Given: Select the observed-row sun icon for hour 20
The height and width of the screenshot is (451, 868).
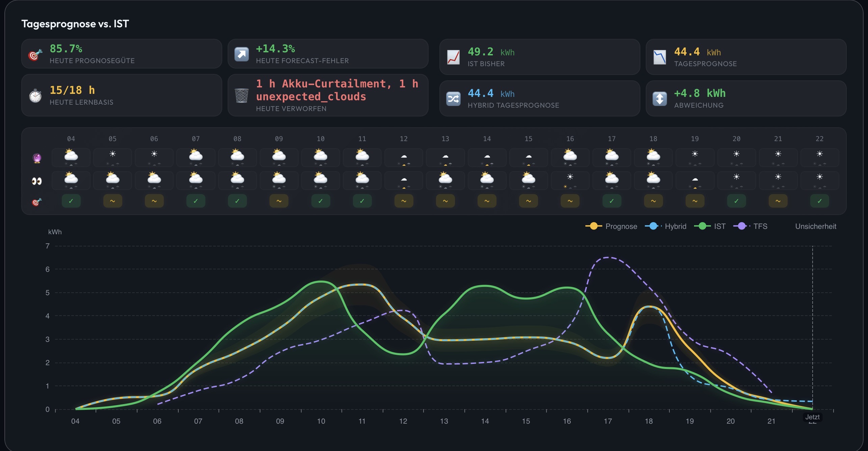Looking at the screenshot, I should point(737,177).
